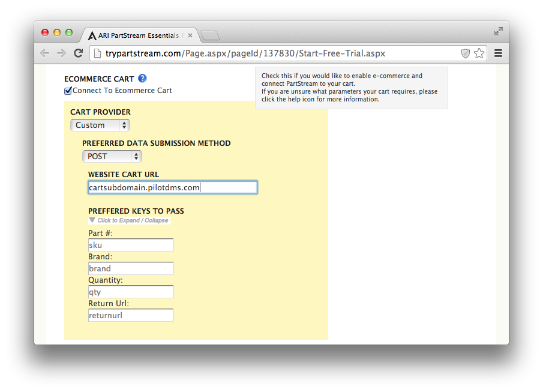Viewport: 543px width, 392px height.
Task: Reload the page with the refresh icon
Action: click(78, 53)
